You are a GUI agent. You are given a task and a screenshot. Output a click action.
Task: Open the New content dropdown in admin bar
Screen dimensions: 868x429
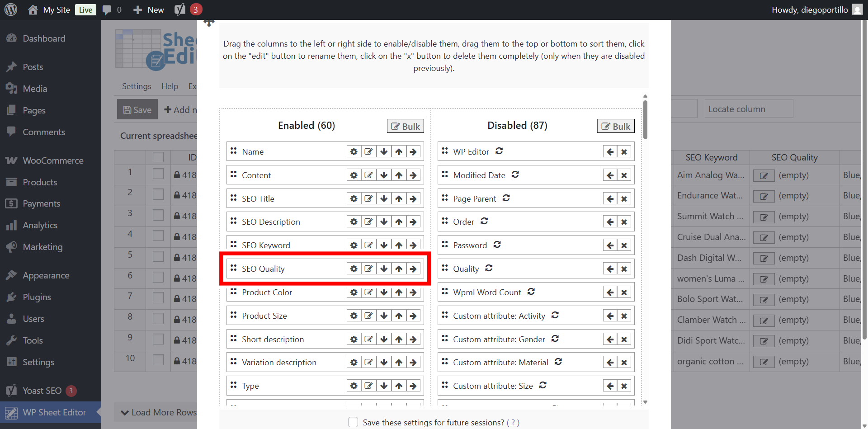point(149,10)
